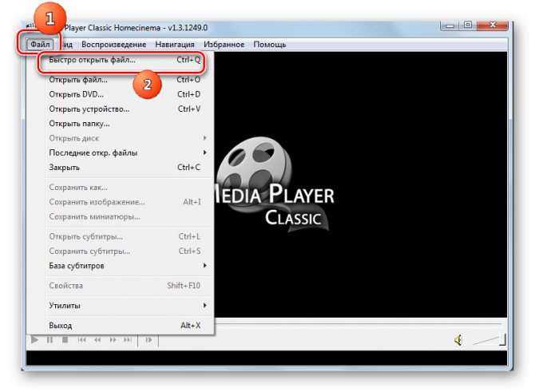Open the Помощь menu
The width and height of the screenshot is (535, 392).
point(270,45)
